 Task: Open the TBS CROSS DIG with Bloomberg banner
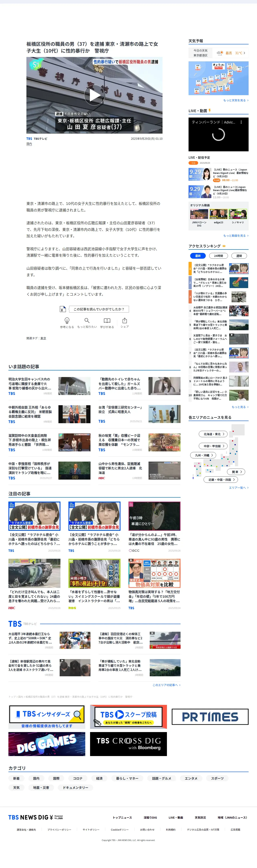128,744
